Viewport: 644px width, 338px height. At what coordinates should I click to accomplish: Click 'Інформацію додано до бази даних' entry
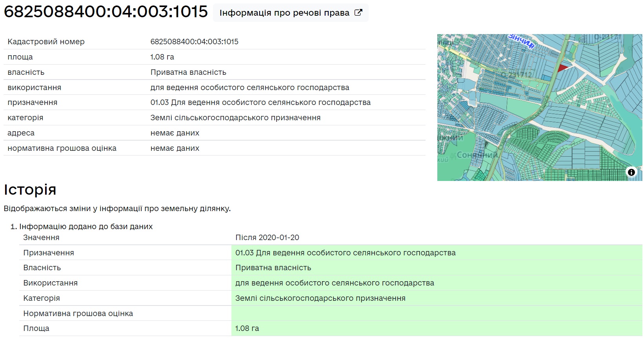point(86,226)
